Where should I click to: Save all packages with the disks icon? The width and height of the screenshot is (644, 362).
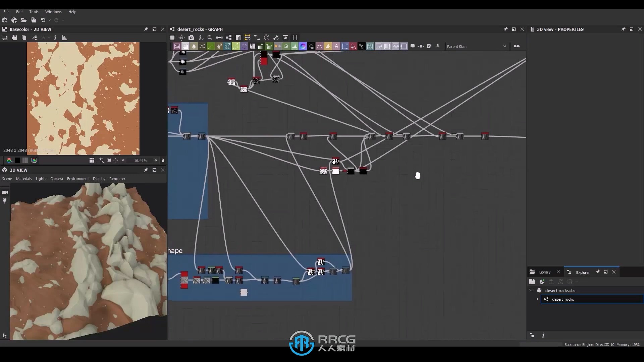[x=33, y=20]
